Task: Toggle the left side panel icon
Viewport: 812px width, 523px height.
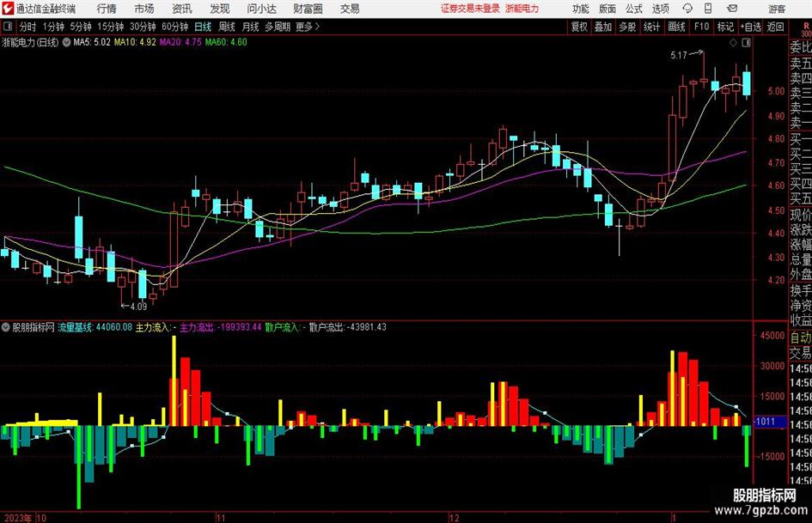Action: tap(7, 27)
